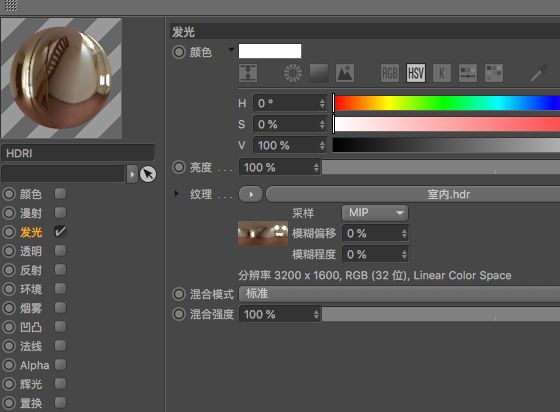Click the small arrow beside the layer field

(x=132, y=174)
